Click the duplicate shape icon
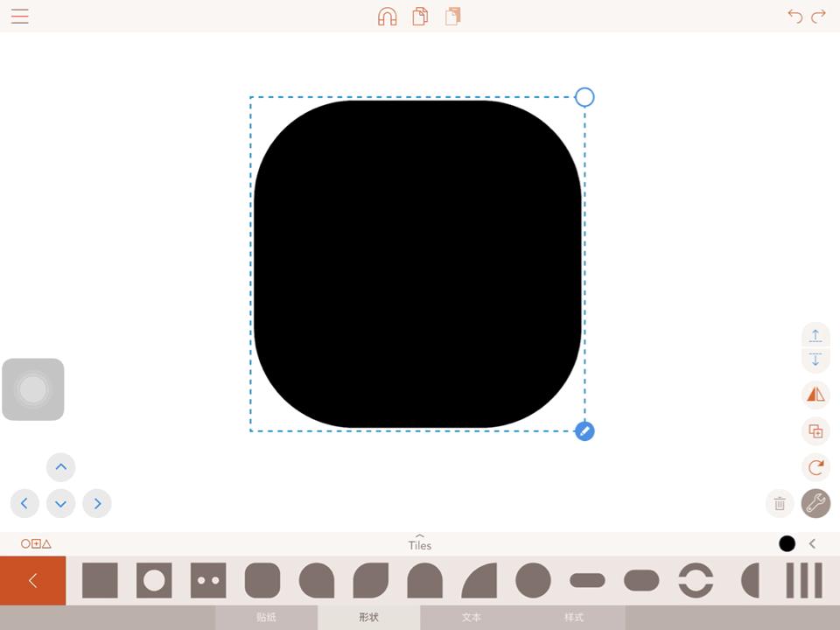Screen dimensions: 840x630 pos(815,430)
